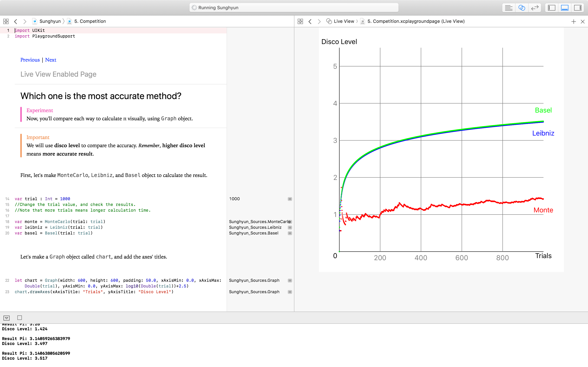Follow the Next page link

[x=51, y=60]
